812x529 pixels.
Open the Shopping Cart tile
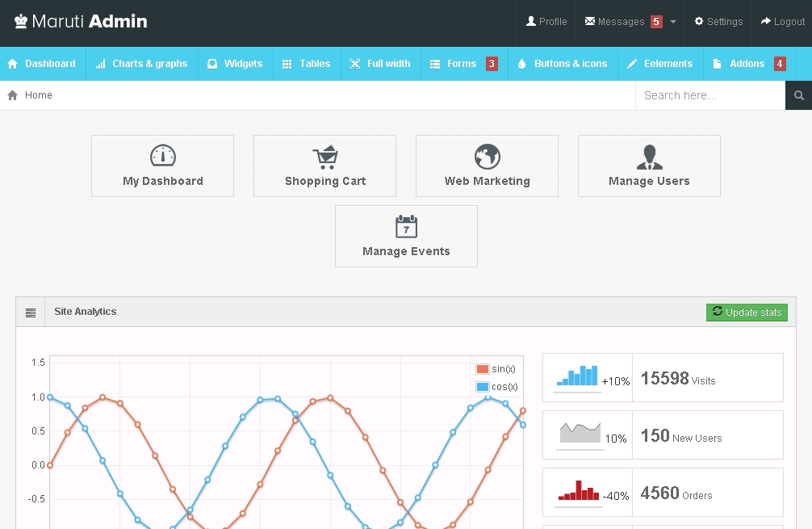(x=324, y=166)
